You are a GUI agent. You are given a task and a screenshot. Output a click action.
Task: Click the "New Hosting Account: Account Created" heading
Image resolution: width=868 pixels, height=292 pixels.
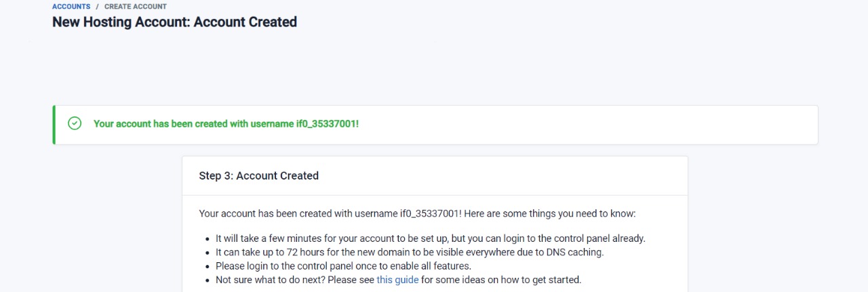(174, 22)
